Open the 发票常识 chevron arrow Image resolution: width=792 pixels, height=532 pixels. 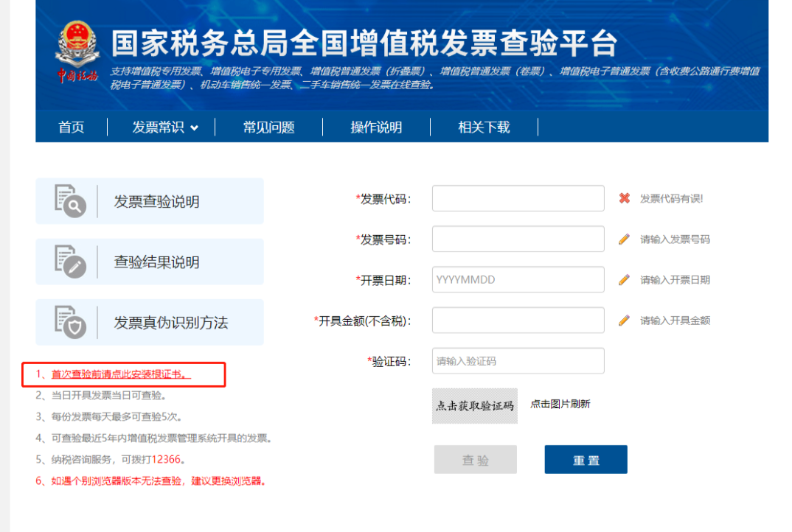click(x=192, y=127)
